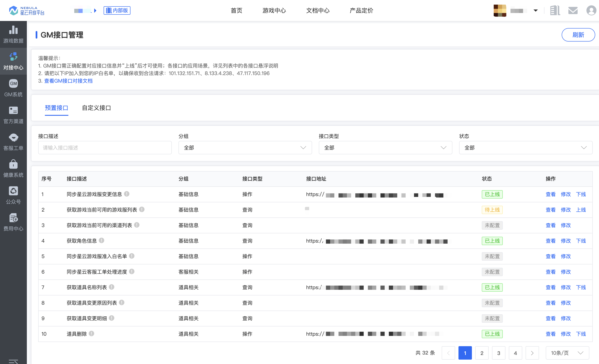
Task: Open 健康系统 lock icon in sidebar
Action: click(x=13, y=164)
